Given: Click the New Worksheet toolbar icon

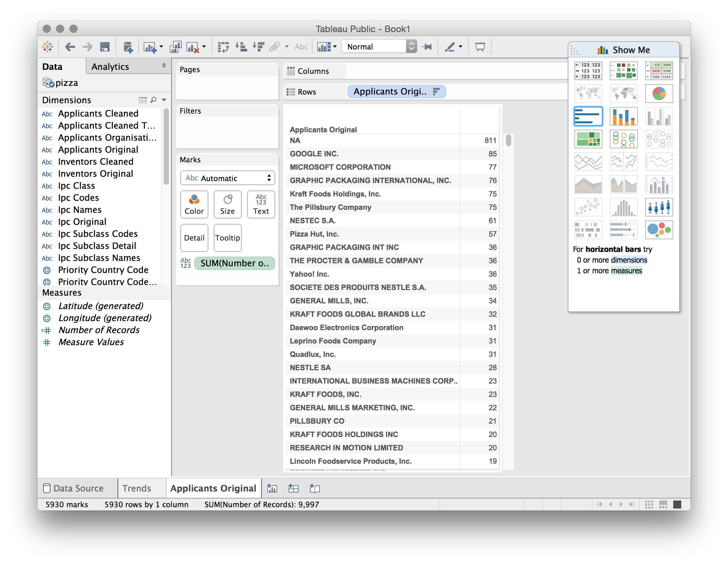Looking at the screenshot, I should coord(150,47).
